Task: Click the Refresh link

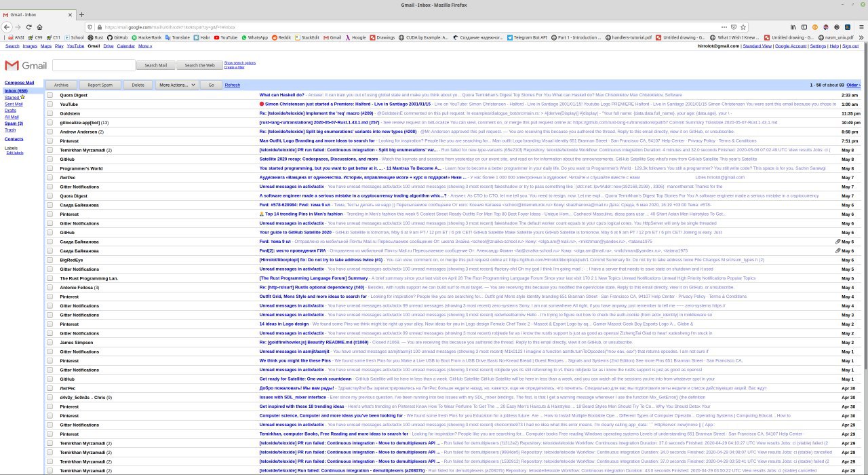Action: point(233,85)
